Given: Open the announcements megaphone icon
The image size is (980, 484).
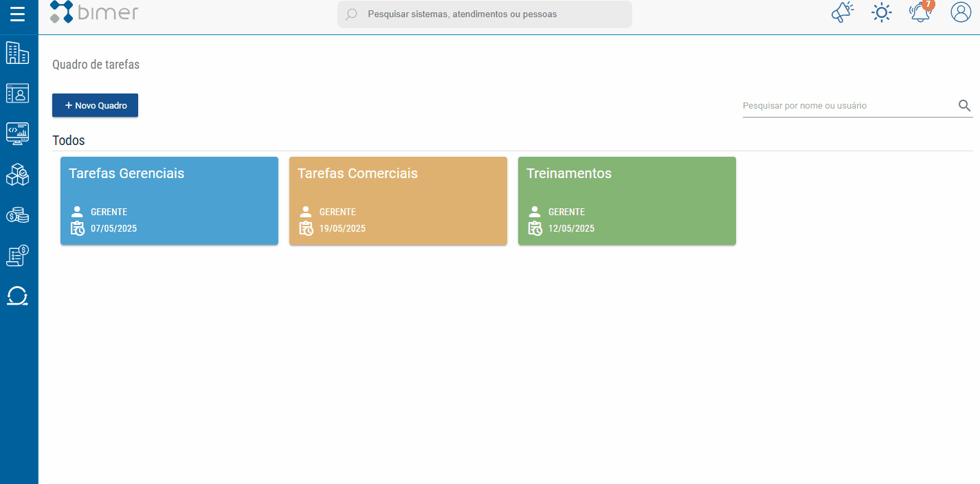Looking at the screenshot, I should [x=842, y=12].
